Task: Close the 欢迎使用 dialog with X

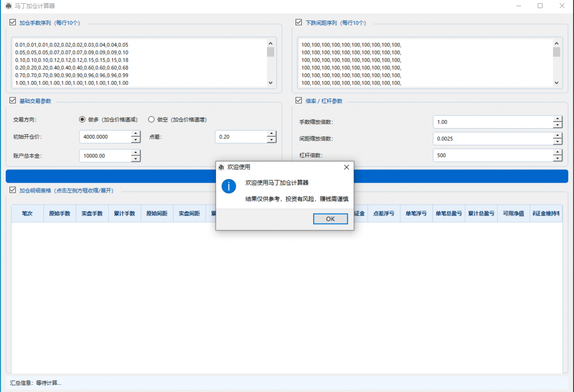Action: [x=346, y=167]
